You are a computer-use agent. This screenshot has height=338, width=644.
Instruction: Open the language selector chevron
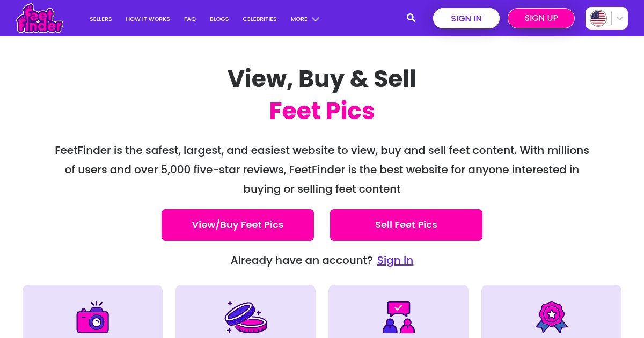pos(619,18)
